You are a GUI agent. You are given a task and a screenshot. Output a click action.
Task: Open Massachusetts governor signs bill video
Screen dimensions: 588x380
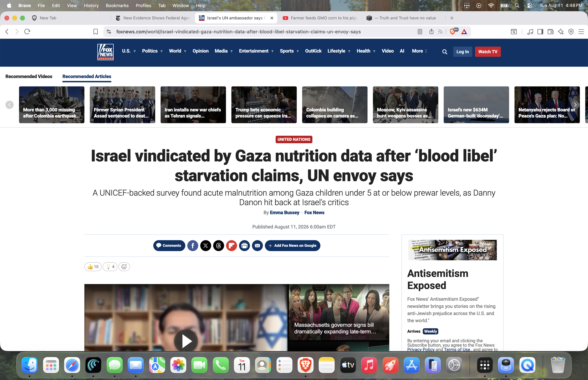pos(339,312)
